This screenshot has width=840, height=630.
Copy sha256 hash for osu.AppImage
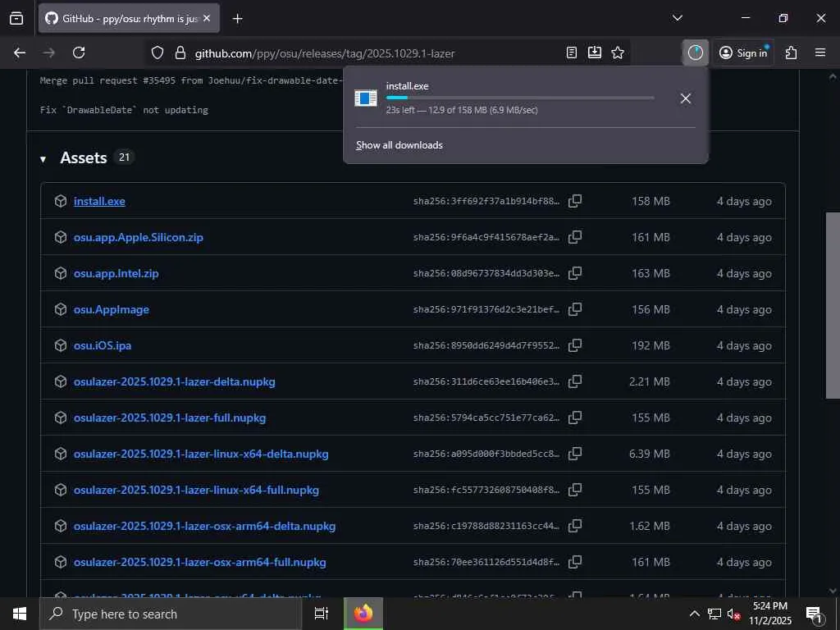[x=575, y=309]
